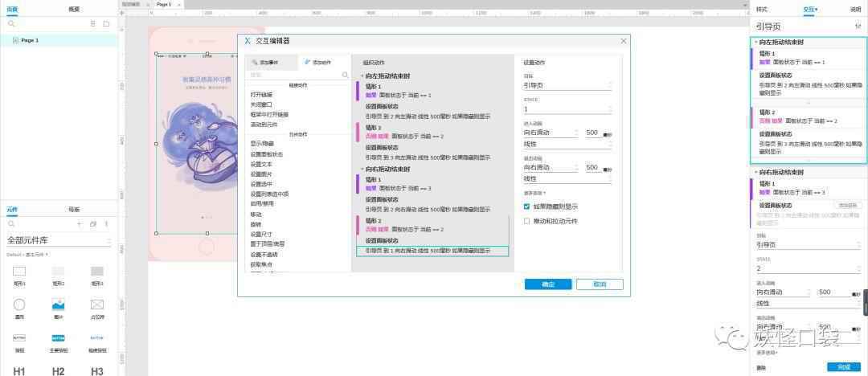Viewport: 868px width, 376px height.
Task: Select the H2 heading widget
Action: [58, 371]
